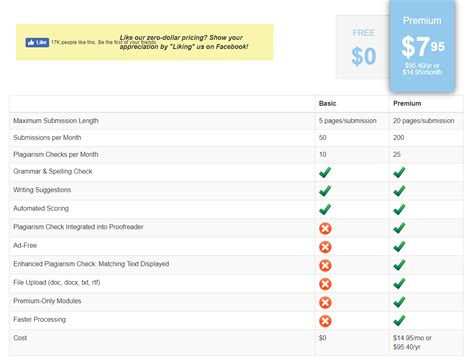The height and width of the screenshot is (360, 474).
Task: Click the Premium column header in table
Action: click(x=407, y=104)
